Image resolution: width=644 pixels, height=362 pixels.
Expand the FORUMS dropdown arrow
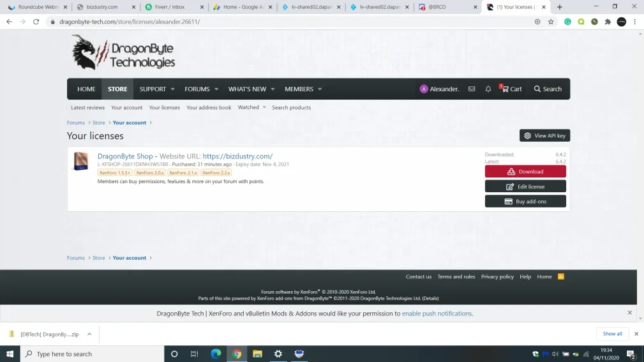tap(216, 89)
